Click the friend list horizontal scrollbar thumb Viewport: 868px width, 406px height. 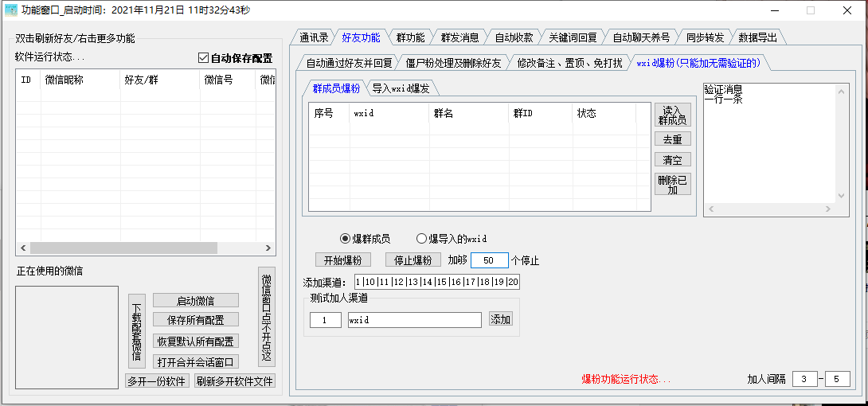pos(123,248)
